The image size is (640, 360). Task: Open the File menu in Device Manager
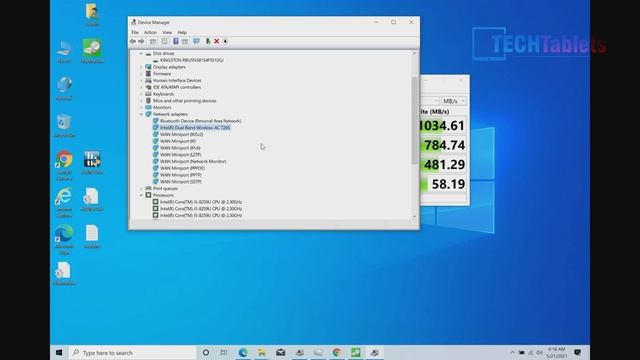pyautogui.click(x=135, y=32)
